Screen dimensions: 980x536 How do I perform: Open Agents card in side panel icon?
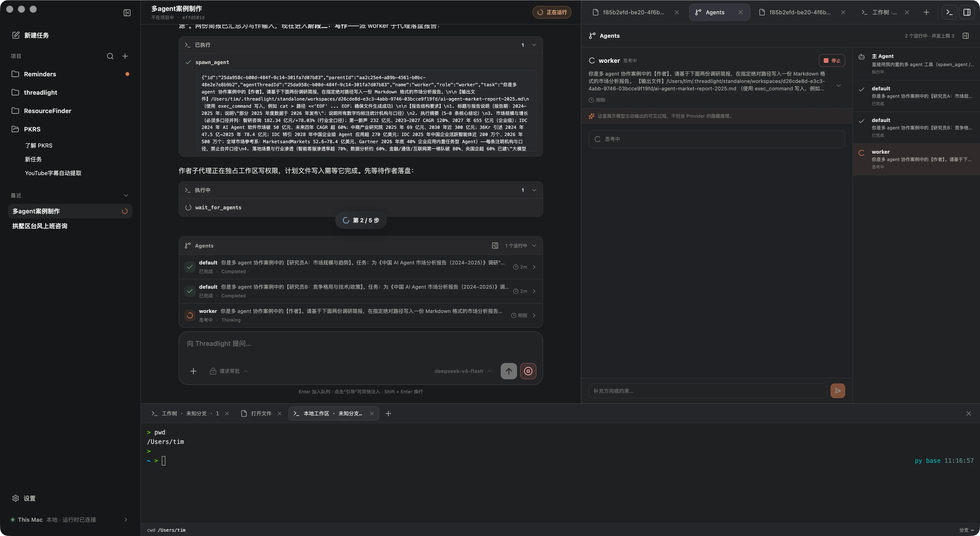495,246
